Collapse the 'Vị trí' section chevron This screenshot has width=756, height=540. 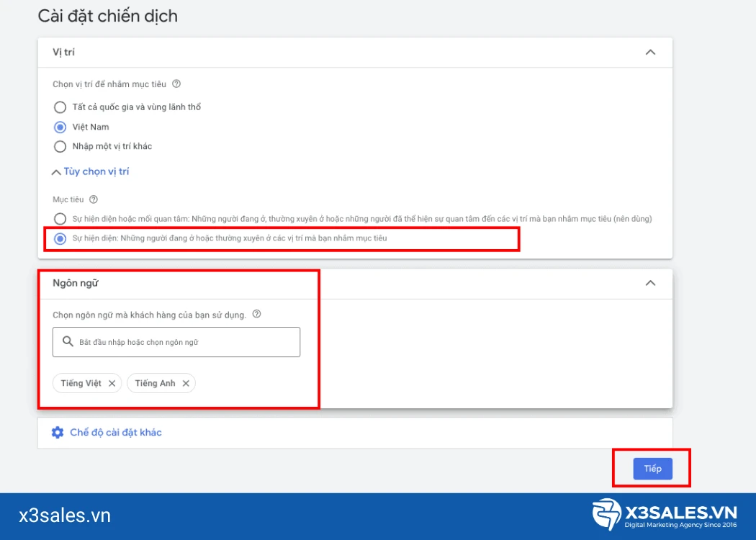click(650, 52)
